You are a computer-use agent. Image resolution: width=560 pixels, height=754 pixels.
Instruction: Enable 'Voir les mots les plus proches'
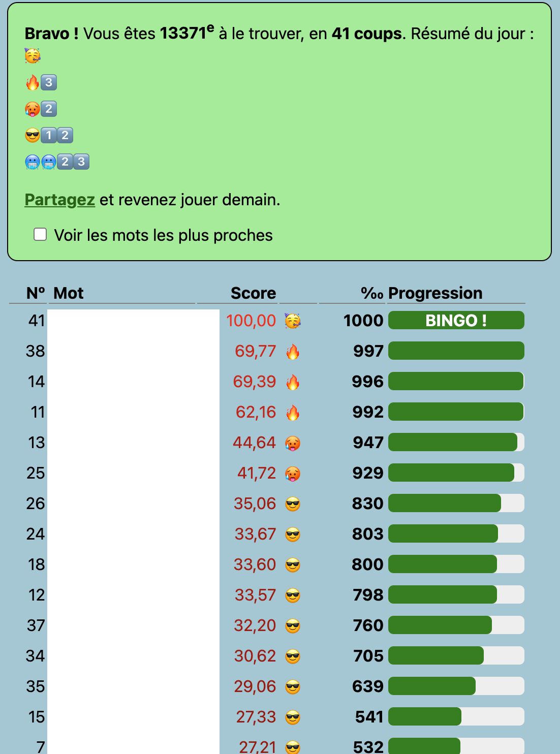[40, 234]
